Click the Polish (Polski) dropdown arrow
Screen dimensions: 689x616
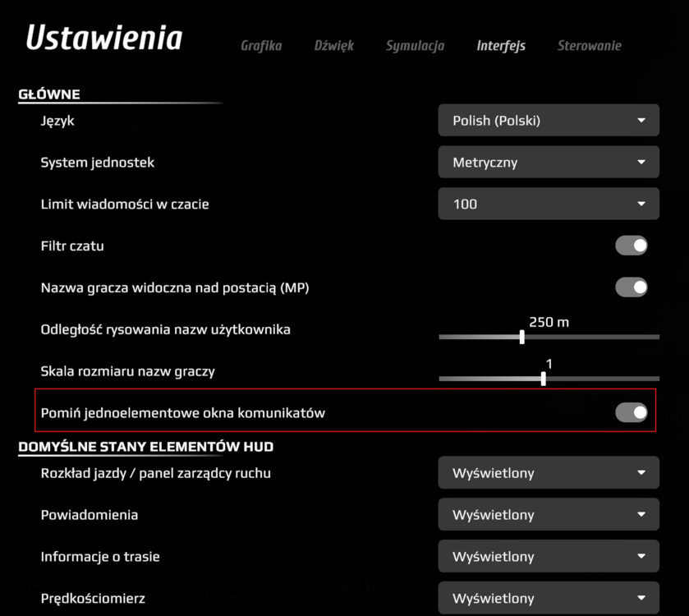pyautogui.click(x=641, y=121)
